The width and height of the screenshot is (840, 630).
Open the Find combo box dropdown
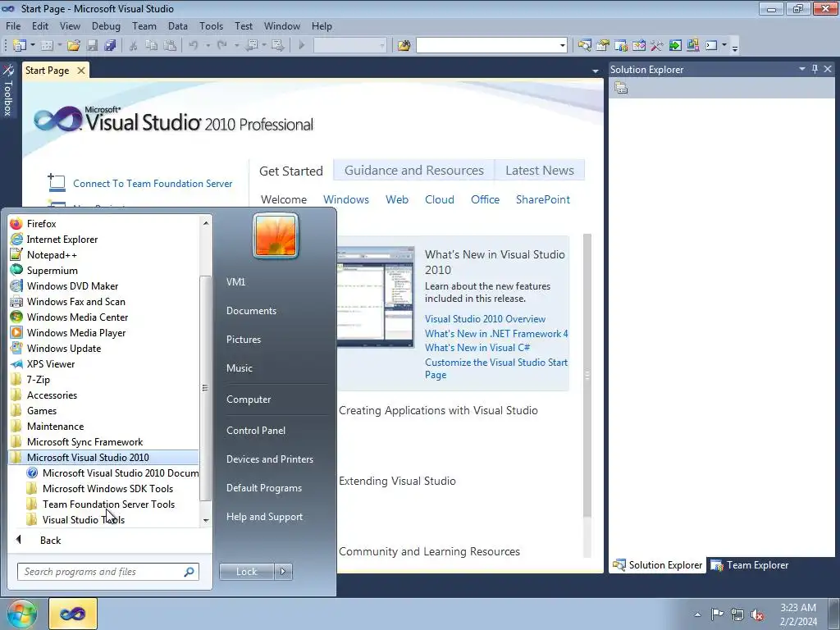click(x=562, y=46)
